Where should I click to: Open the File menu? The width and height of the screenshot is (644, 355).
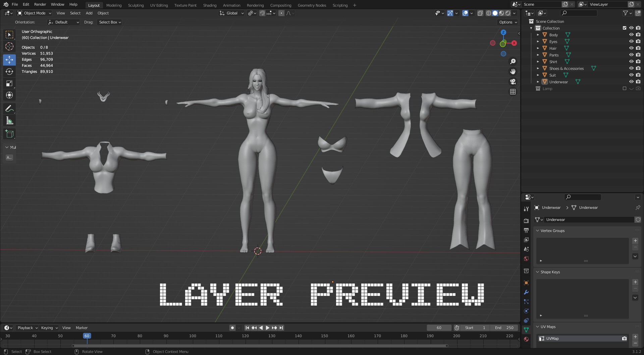[x=15, y=4]
